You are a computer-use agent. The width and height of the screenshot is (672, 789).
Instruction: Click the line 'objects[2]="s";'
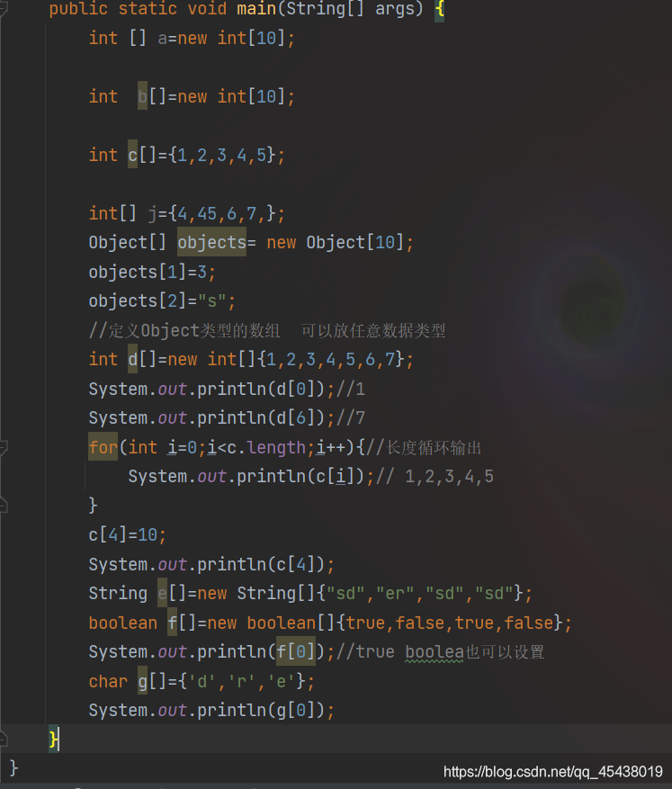(162, 301)
